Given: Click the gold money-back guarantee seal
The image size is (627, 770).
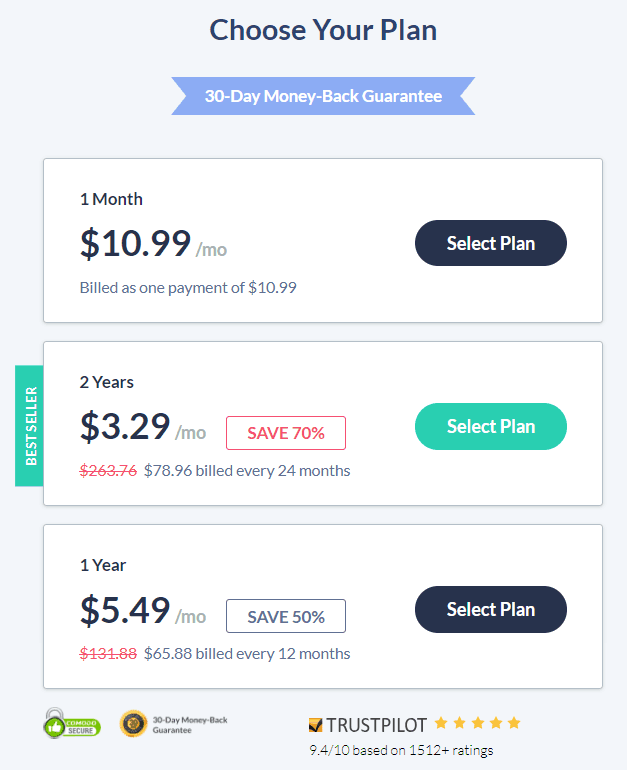Looking at the screenshot, I should [133, 723].
